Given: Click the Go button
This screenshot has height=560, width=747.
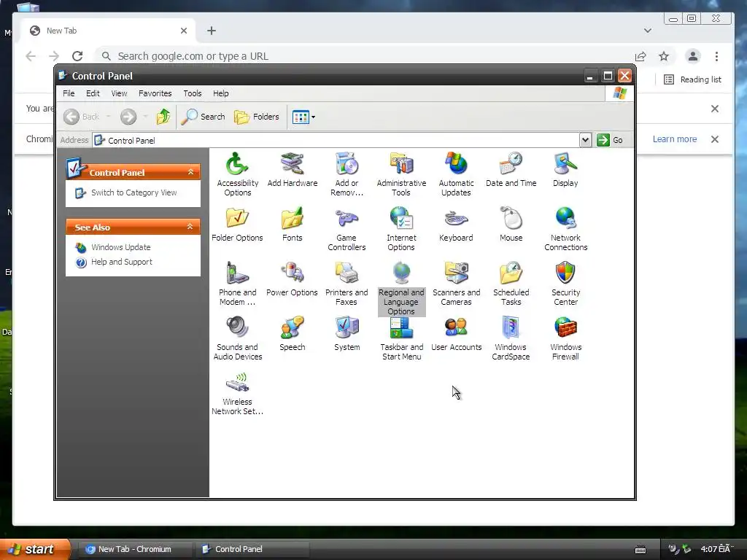Looking at the screenshot, I should tap(611, 140).
